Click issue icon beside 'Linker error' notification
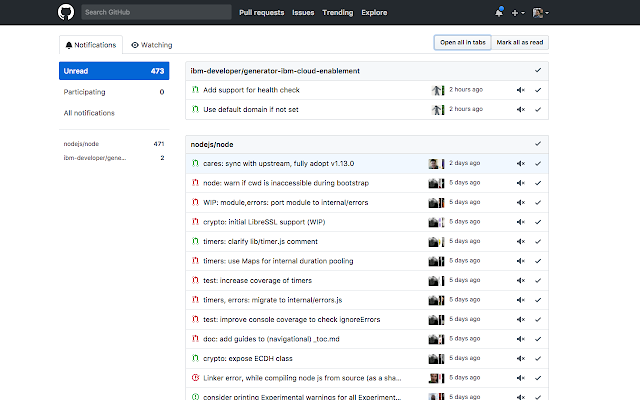Image resolution: width=640 pixels, height=400 pixels. click(195, 378)
